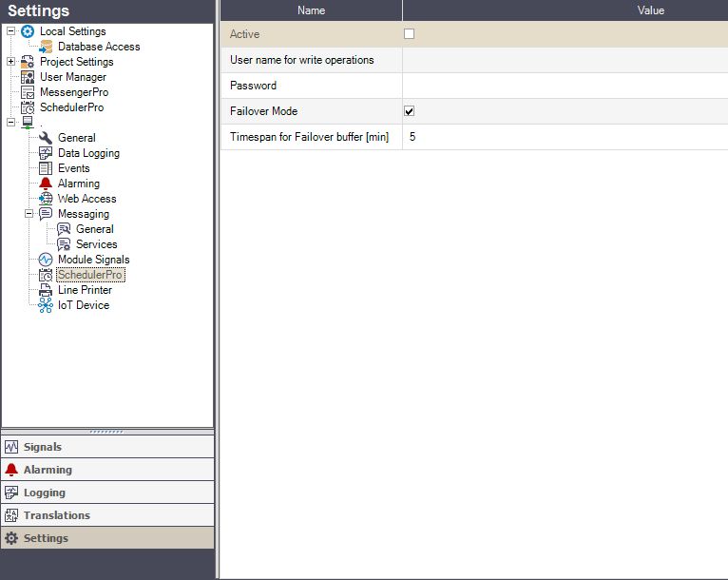
Task: Click the Local Settings gear icon
Action: click(x=28, y=31)
